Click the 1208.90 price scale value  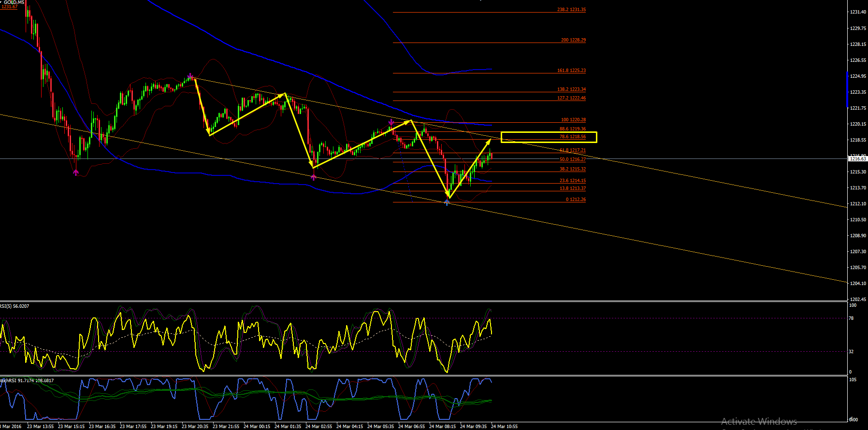point(858,236)
